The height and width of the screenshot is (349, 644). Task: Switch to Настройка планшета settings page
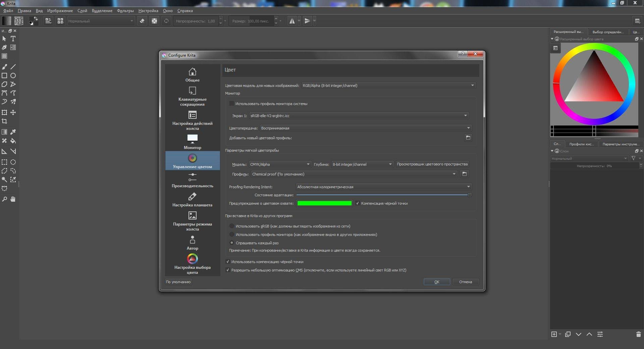(x=193, y=199)
